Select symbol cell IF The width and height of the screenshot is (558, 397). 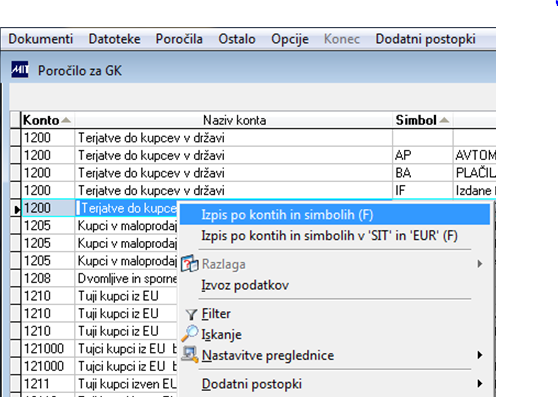click(423, 190)
